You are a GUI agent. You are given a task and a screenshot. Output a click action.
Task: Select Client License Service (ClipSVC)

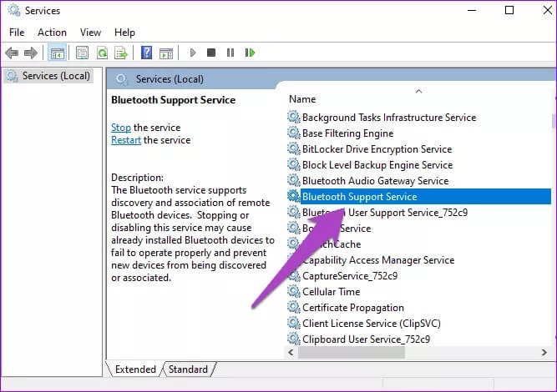point(372,323)
